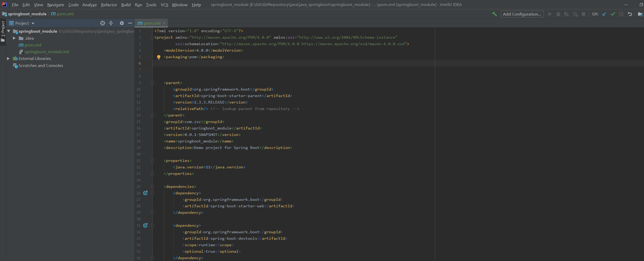Image resolution: width=644 pixels, height=261 pixels.
Task: Open the Navigate menu
Action: tap(56, 5)
